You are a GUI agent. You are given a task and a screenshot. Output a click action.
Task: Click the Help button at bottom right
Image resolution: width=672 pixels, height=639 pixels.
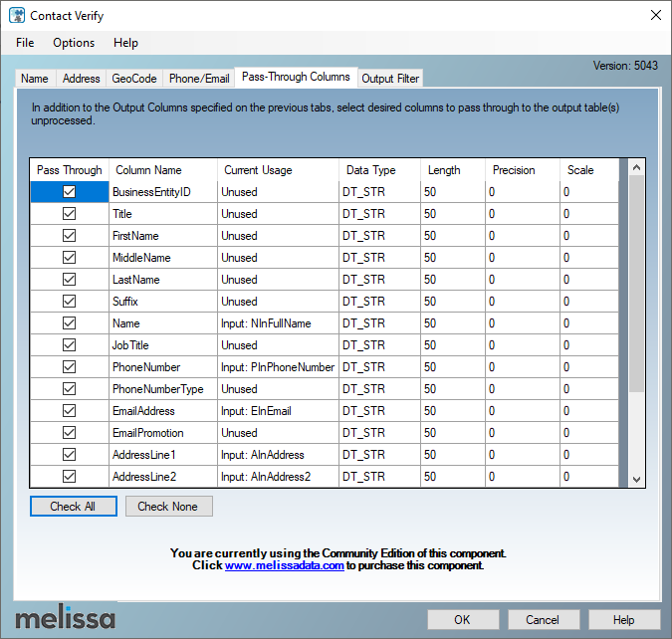point(624,620)
